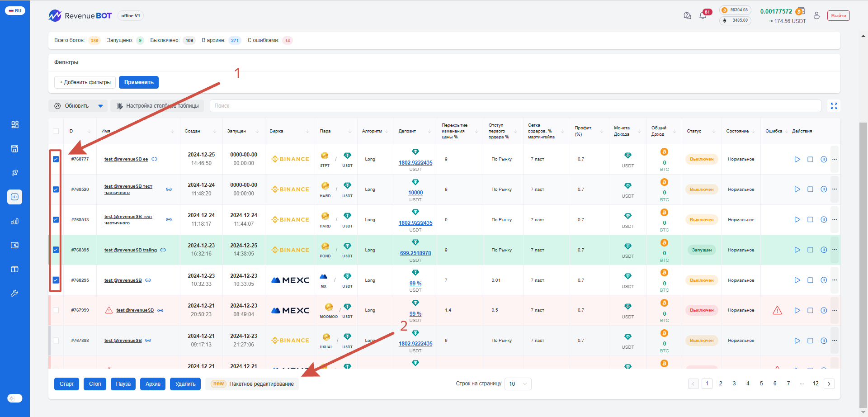868x417 pixels.
Task: Open the wrench tools icon in sidebar
Action: coord(15,293)
